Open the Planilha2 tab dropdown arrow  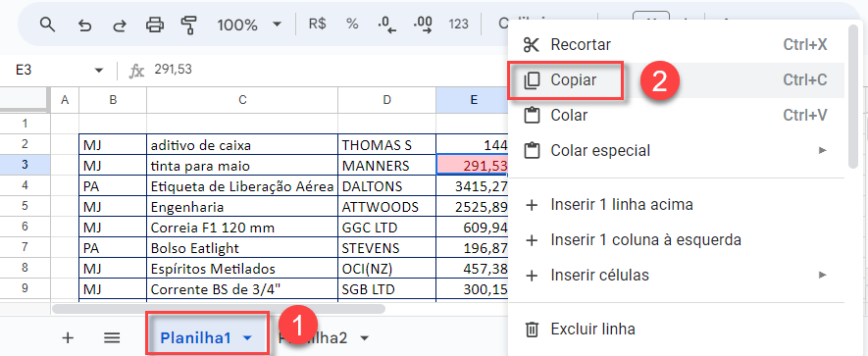pos(364,337)
